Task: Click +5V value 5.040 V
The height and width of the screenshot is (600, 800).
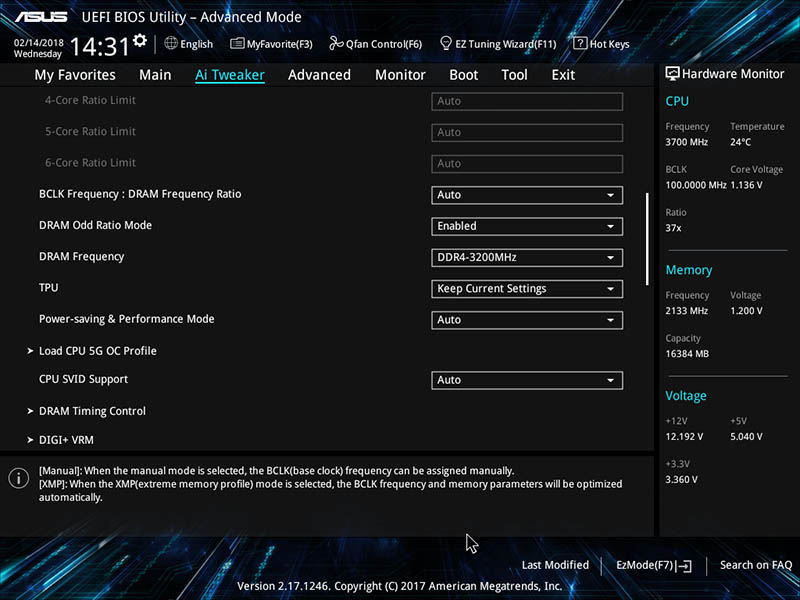Action: coord(746,437)
